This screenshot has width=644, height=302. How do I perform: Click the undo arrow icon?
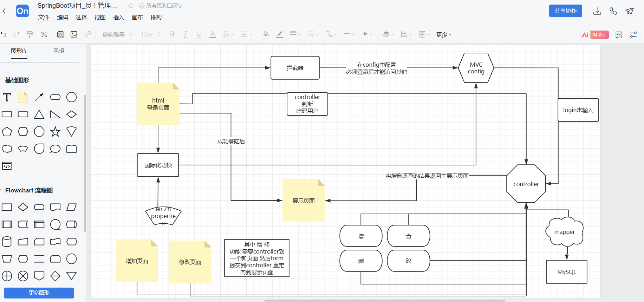pyautogui.click(x=4, y=34)
